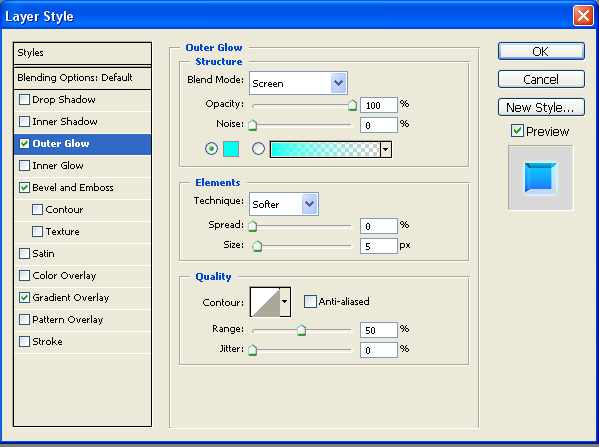The height and width of the screenshot is (447, 599).
Task: Select the solid color glow radio button
Action: (x=211, y=149)
